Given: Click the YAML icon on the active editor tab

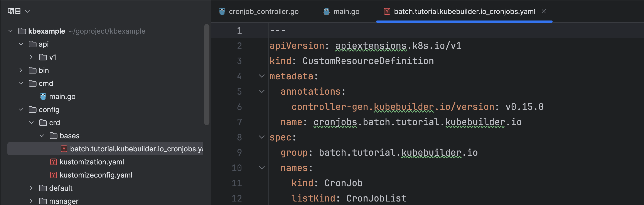Looking at the screenshot, I should [387, 12].
